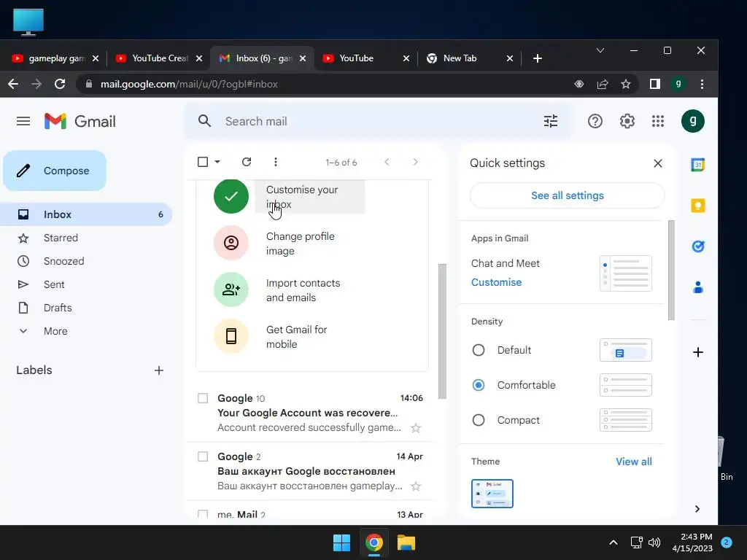This screenshot has width=747, height=560.
Task: Select the default theme thumbnail
Action: pos(492,494)
